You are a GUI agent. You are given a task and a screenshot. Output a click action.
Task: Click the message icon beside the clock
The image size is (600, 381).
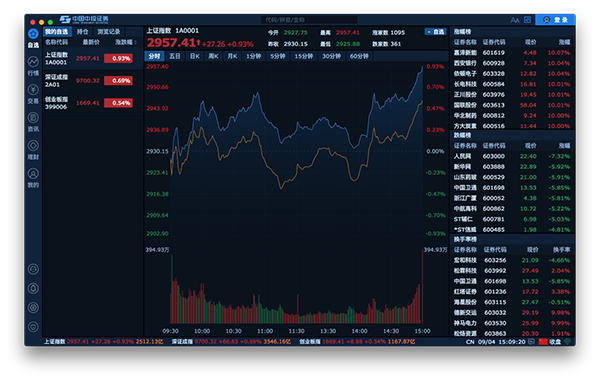click(x=532, y=342)
